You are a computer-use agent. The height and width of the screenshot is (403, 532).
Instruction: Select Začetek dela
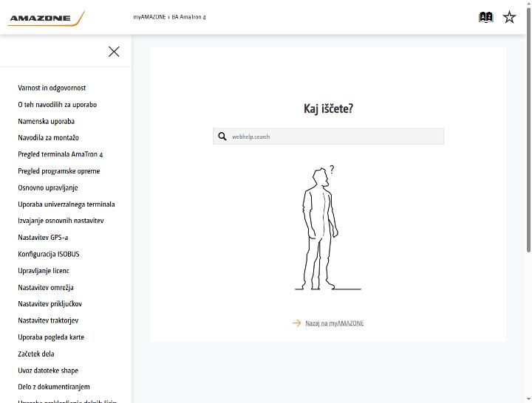(36, 354)
